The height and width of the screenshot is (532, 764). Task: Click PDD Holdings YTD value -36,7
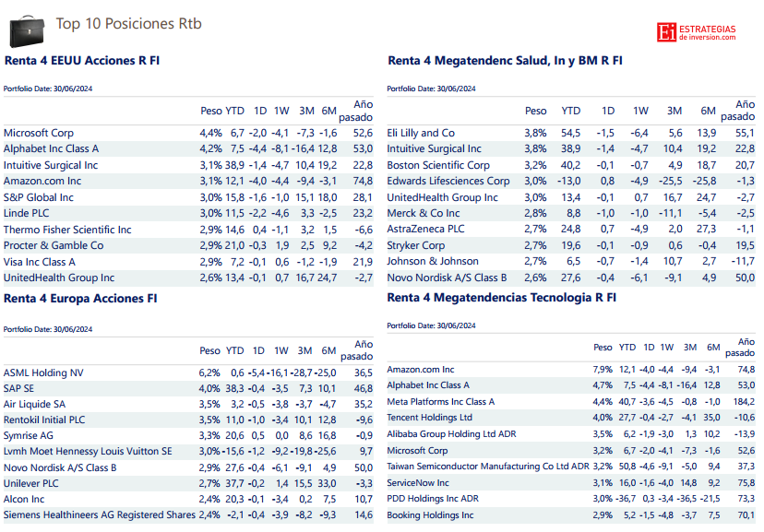(x=626, y=499)
